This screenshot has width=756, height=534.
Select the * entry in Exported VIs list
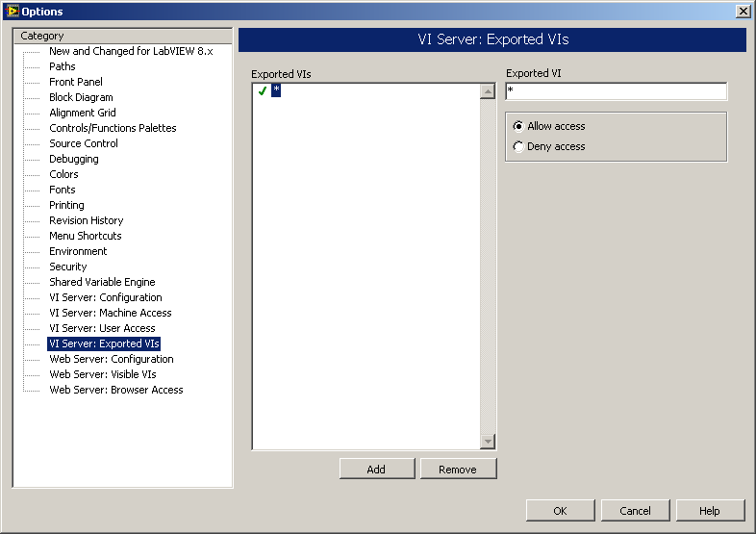[276, 90]
